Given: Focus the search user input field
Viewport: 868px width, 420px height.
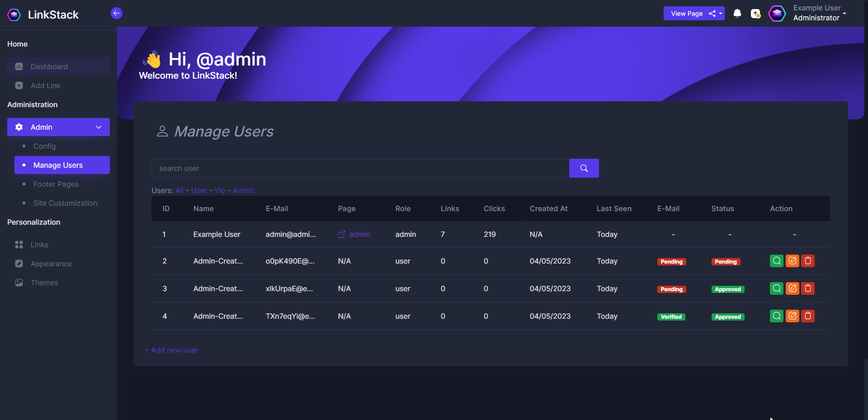Looking at the screenshot, I should click(360, 168).
